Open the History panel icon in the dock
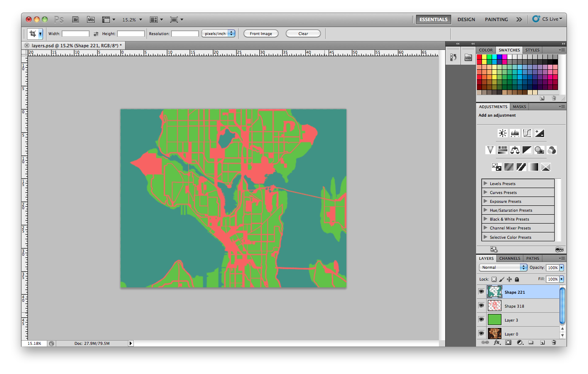The width and height of the screenshot is (588, 374). 453,57
